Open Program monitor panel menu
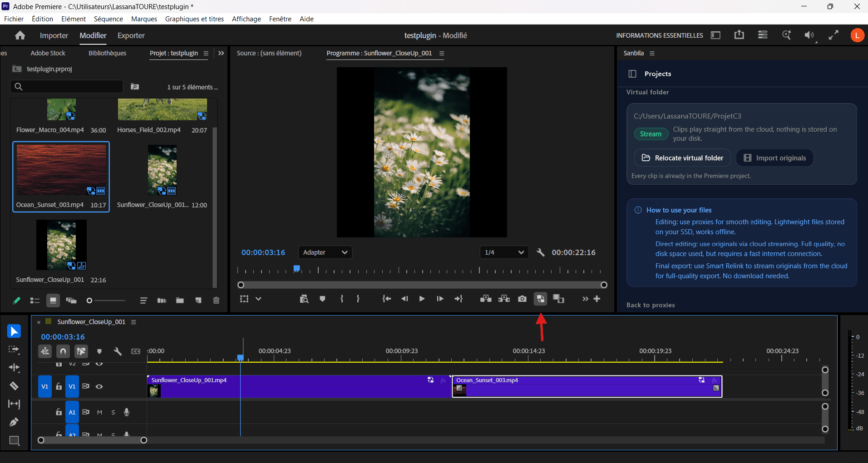 pyautogui.click(x=442, y=53)
